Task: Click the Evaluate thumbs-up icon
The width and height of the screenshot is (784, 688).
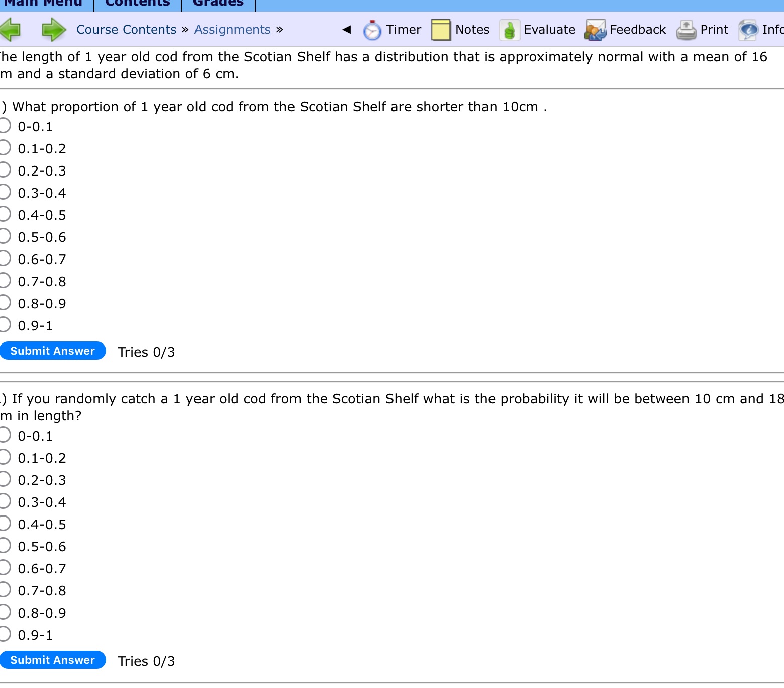Action: [x=510, y=30]
